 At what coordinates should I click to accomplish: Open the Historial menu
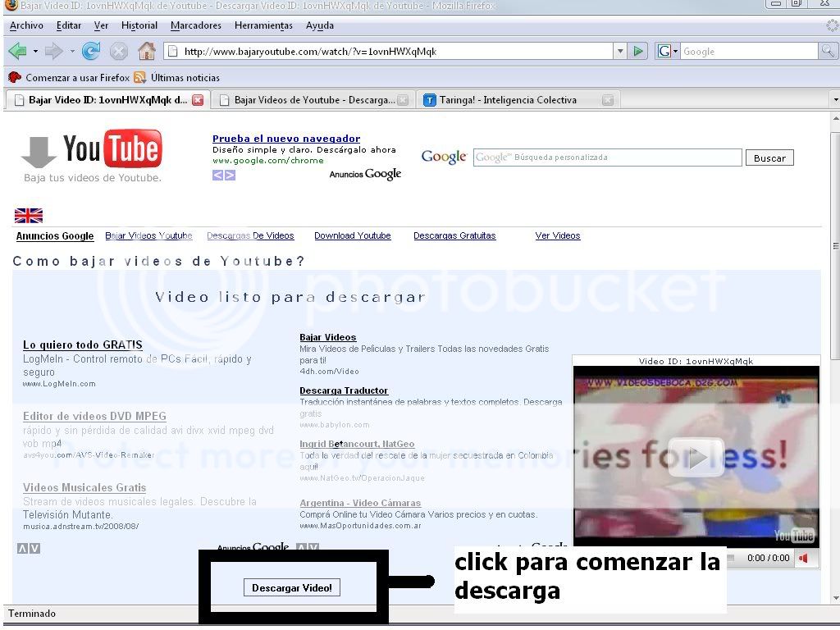(x=139, y=25)
